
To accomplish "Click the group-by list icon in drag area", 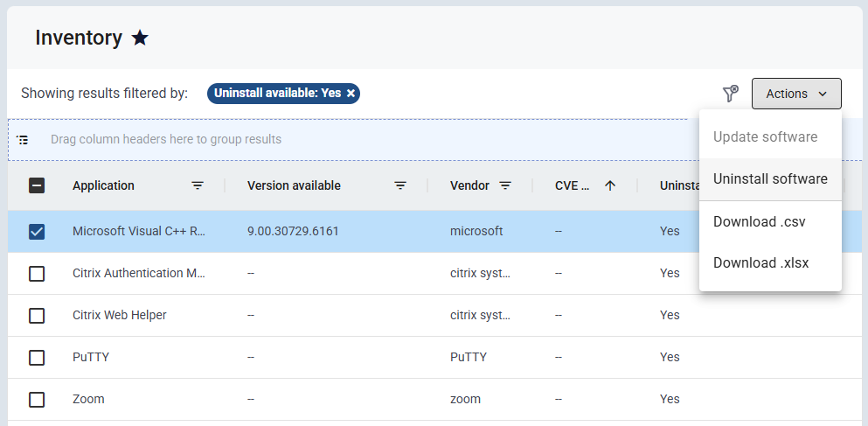I will tap(23, 140).
